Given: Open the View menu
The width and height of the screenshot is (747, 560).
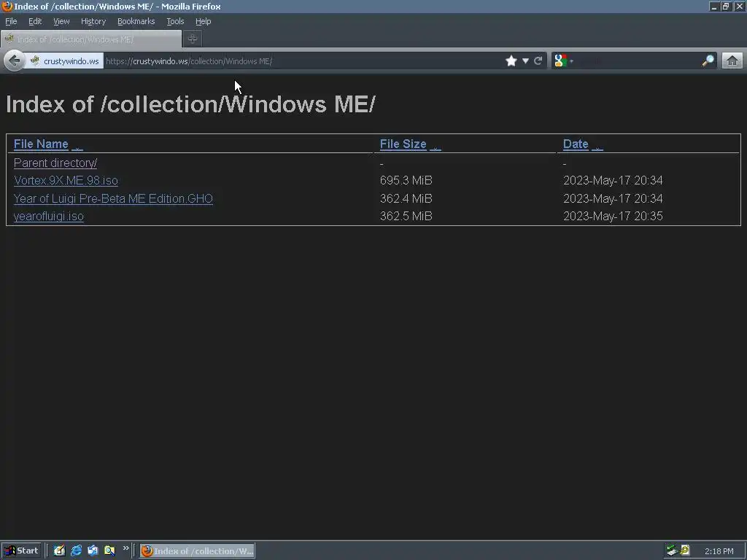Looking at the screenshot, I should coord(61,21).
